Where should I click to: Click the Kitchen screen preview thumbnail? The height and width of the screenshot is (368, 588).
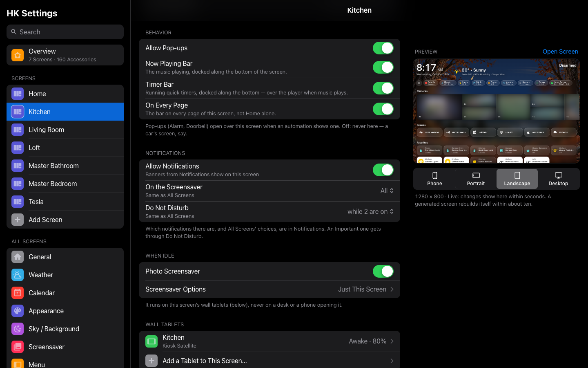point(497,111)
